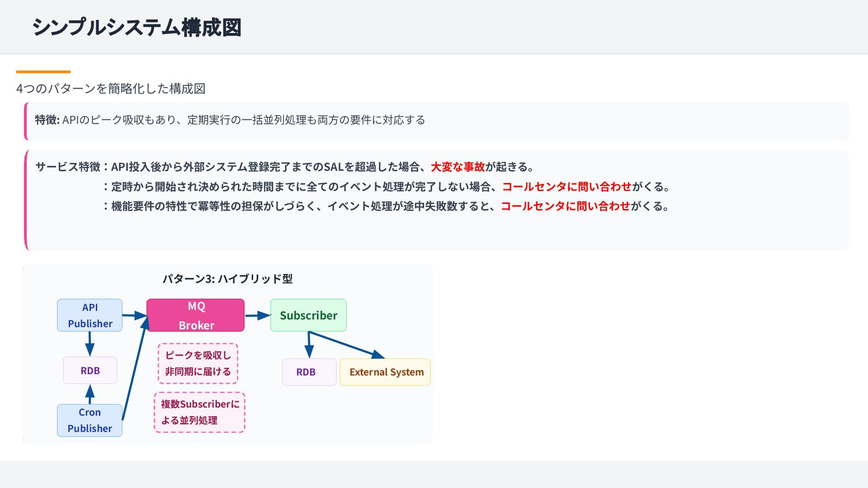Click the green Subscriber box
Screen dimensions: 868x488
308,315
